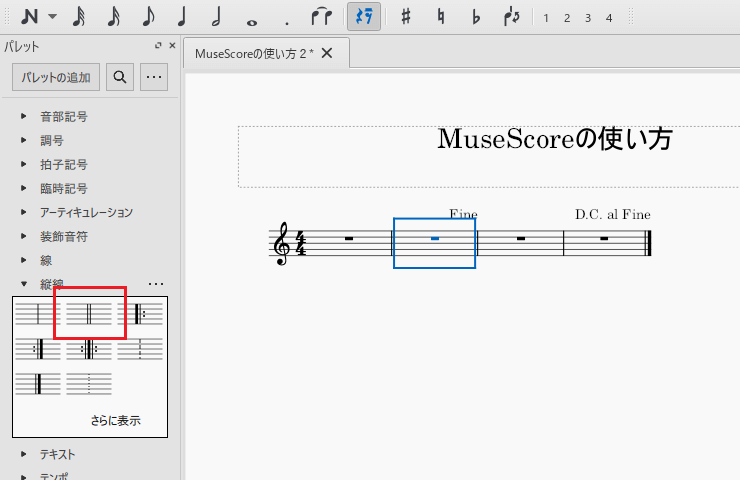Close the palette panel
Image resolution: width=740 pixels, height=480 pixels.
(x=172, y=45)
